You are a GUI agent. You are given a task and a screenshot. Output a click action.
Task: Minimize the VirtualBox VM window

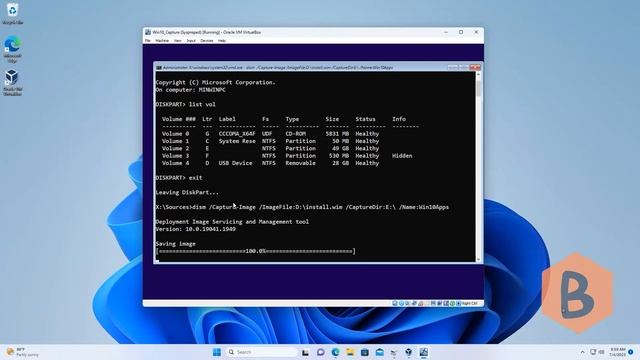(446, 32)
